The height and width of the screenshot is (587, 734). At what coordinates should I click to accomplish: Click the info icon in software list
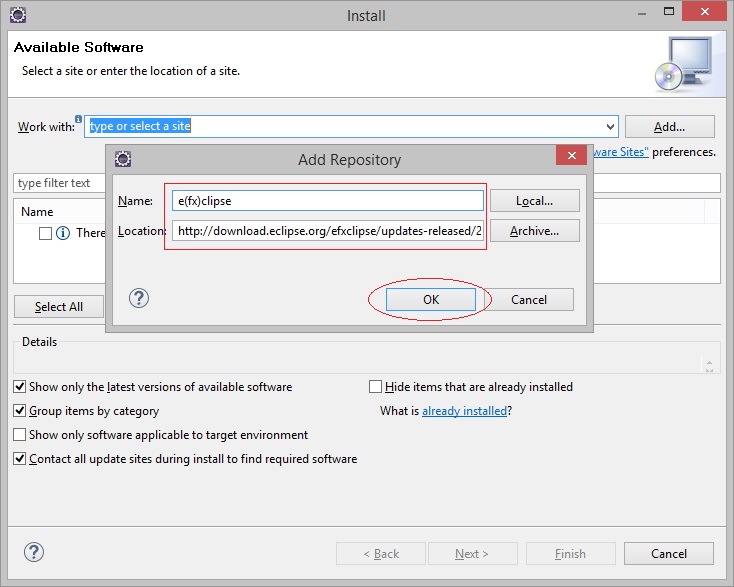[63, 233]
